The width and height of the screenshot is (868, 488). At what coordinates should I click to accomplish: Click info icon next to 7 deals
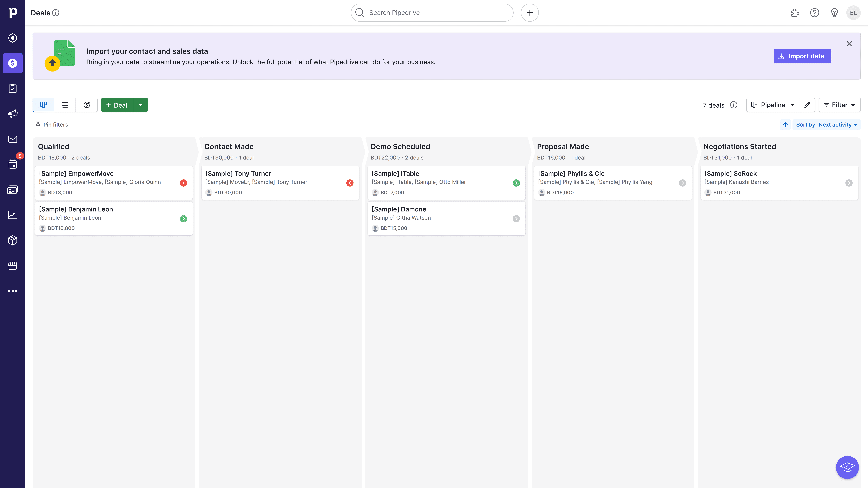tap(734, 105)
